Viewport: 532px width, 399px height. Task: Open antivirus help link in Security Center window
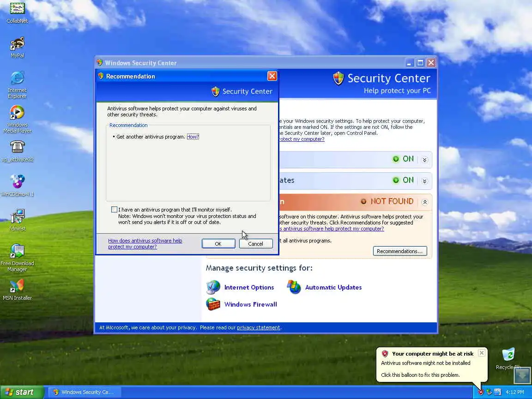(x=332, y=229)
